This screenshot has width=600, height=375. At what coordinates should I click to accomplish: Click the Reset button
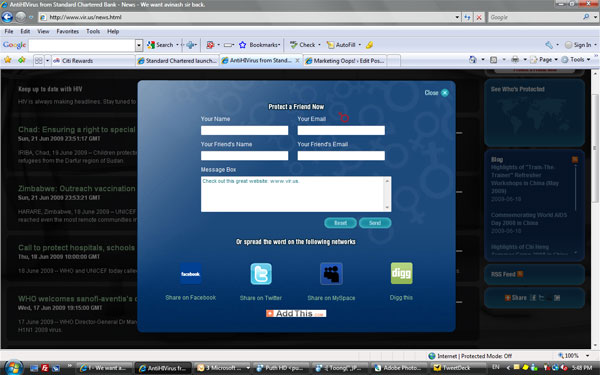341,223
